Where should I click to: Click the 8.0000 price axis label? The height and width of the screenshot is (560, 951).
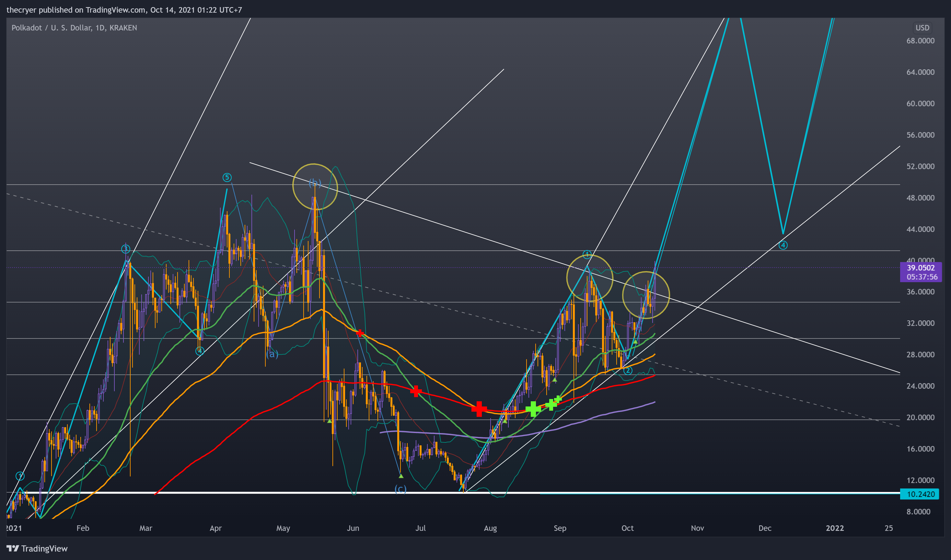pyautogui.click(x=918, y=512)
